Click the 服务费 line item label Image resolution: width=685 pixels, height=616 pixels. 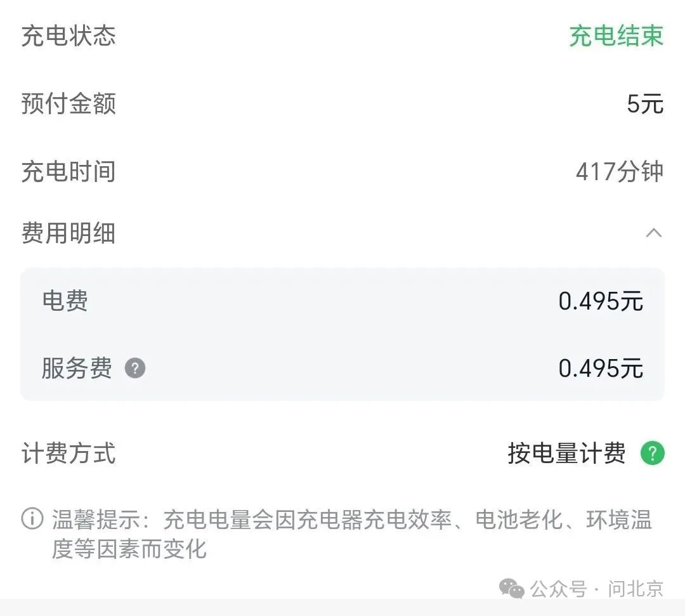pyautogui.click(x=77, y=368)
